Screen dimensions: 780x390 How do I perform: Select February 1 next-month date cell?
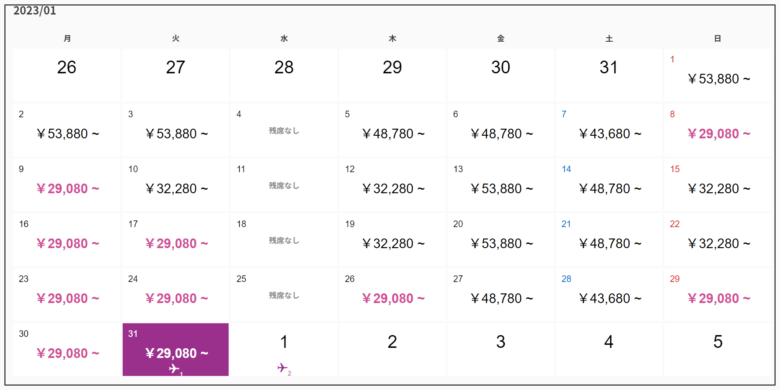(x=284, y=349)
